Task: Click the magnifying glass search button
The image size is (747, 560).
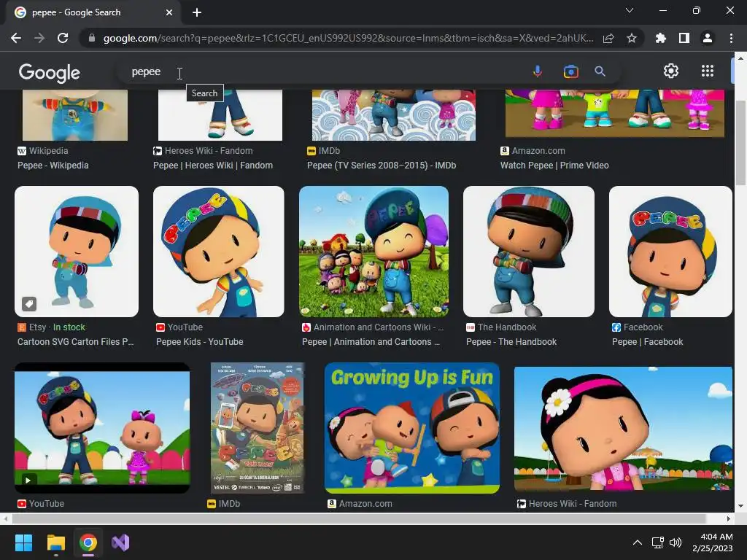Action: pyautogui.click(x=600, y=71)
